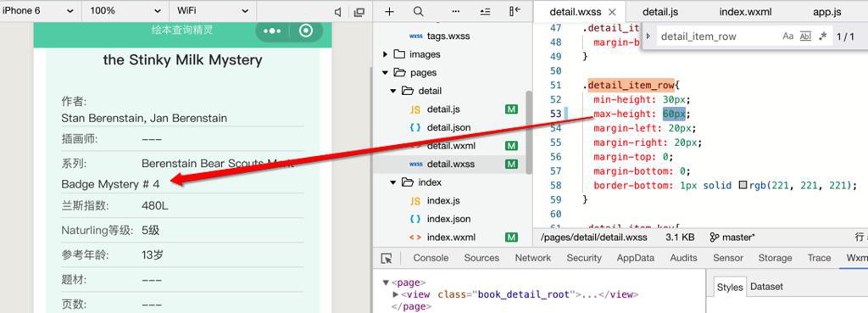Click the book title Stinky Milk Mystery
The height and width of the screenshot is (313, 868).
point(183,60)
